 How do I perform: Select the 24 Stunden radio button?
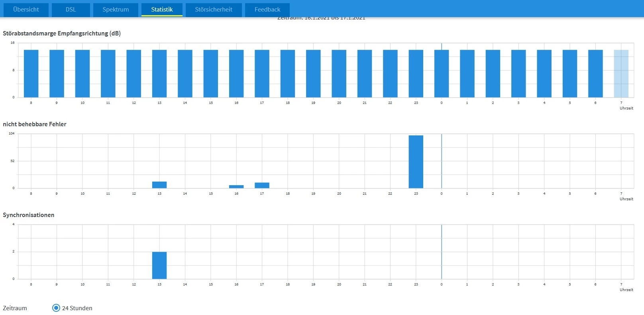tap(56, 308)
